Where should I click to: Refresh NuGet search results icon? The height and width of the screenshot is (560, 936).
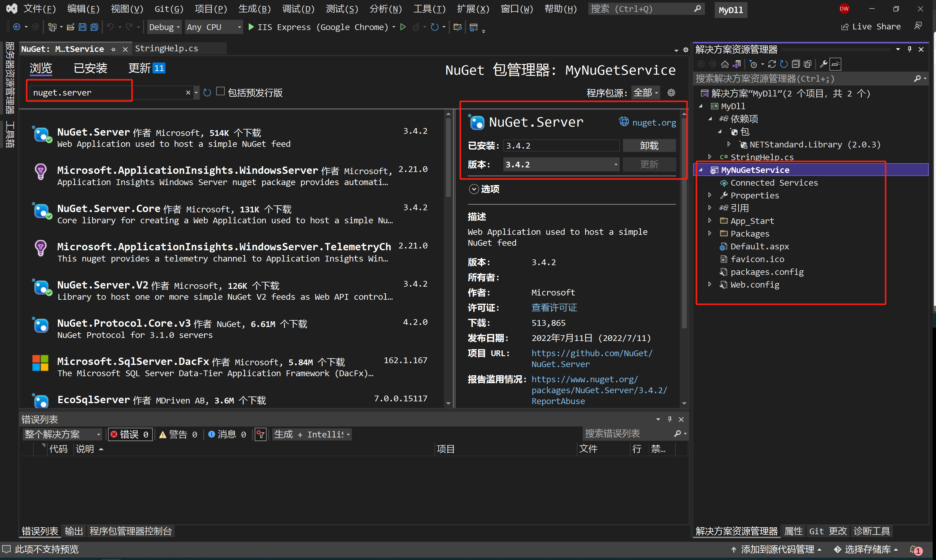(207, 93)
